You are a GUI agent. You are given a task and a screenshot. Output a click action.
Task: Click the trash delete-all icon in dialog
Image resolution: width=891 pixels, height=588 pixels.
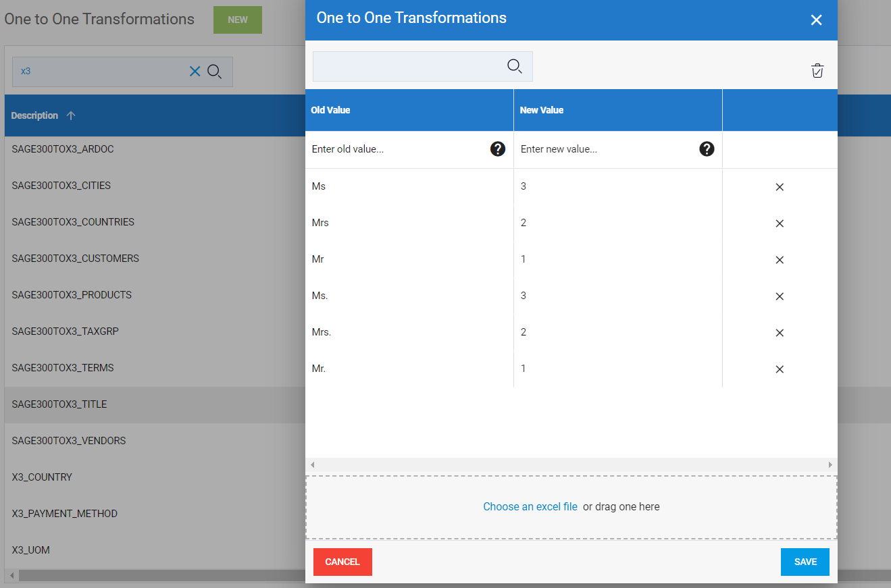click(817, 71)
